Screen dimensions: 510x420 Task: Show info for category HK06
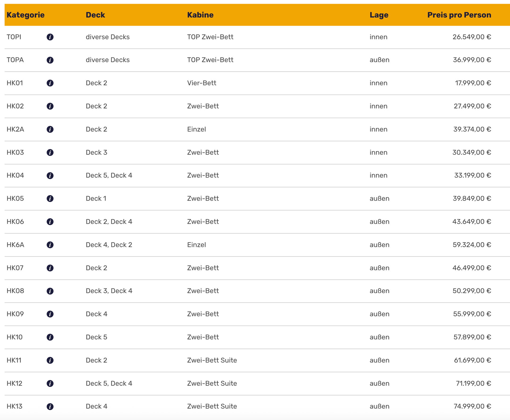point(50,222)
